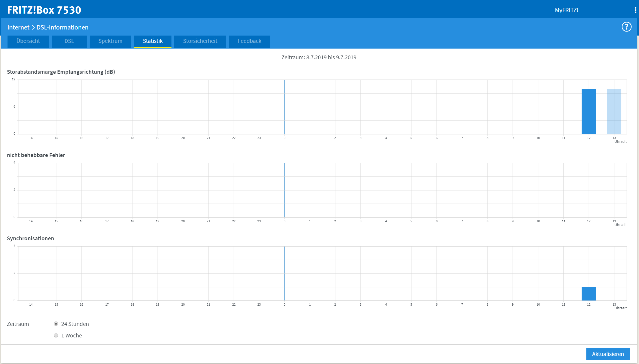Click the DSL-Informationen breadcrumb
The height and width of the screenshot is (364, 639).
point(62,27)
